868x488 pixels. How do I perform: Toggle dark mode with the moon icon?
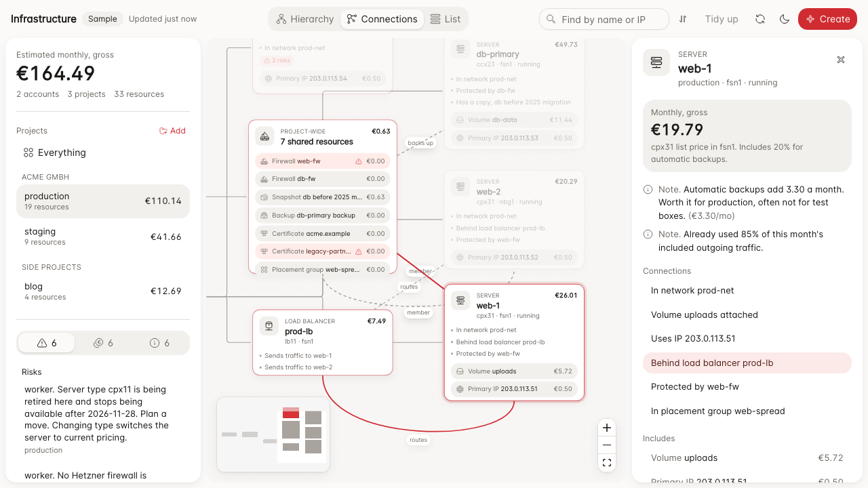pyautogui.click(x=785, y=19)
